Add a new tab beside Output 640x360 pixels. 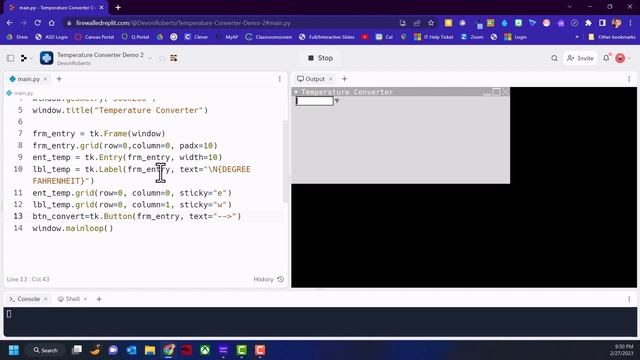pyautogui.click(x=344, y=79)
